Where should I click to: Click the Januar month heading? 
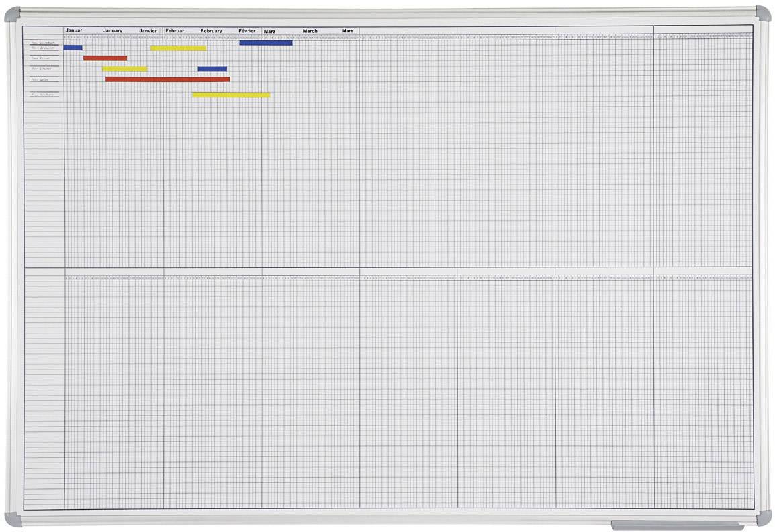[74, 30]
